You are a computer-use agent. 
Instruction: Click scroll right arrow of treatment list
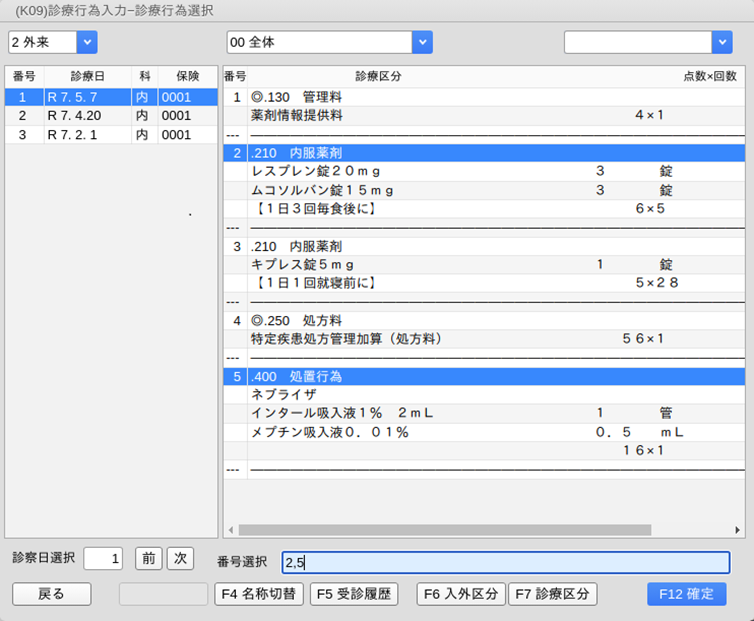[738, 530]
